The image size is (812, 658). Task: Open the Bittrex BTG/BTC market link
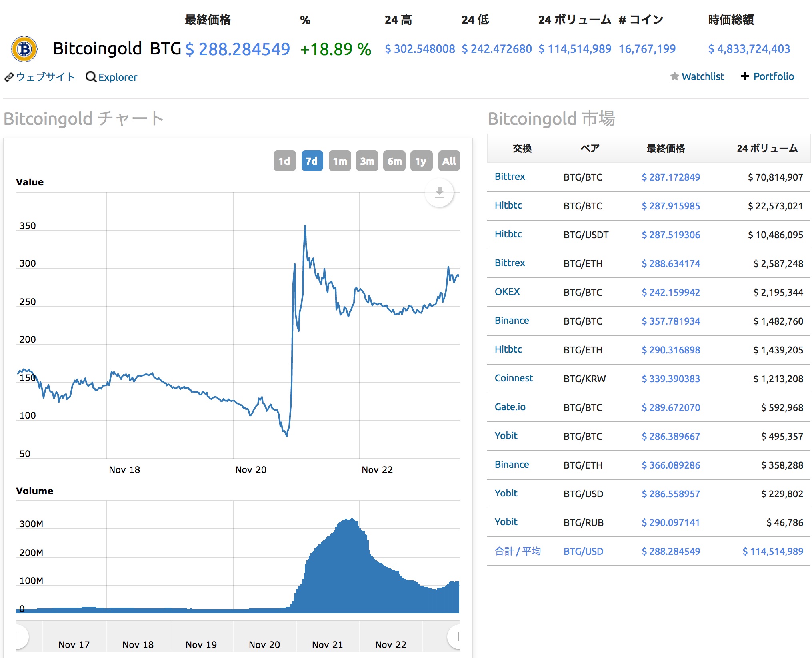coord(510,177)
